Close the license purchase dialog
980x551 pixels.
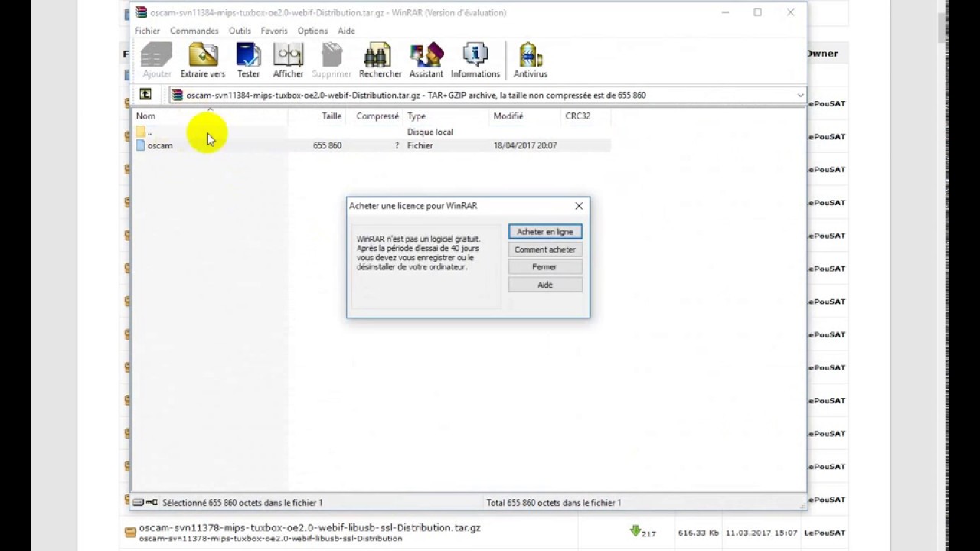[579, 206]
